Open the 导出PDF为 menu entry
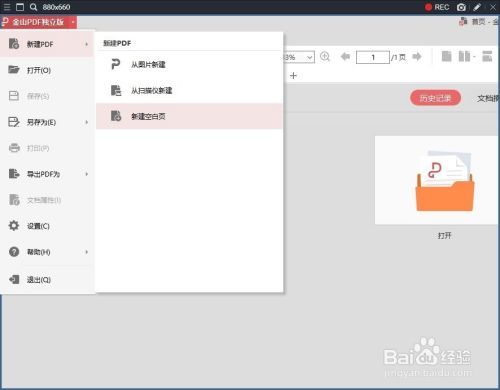The image size is (500, 390). [x=47, y=174]
